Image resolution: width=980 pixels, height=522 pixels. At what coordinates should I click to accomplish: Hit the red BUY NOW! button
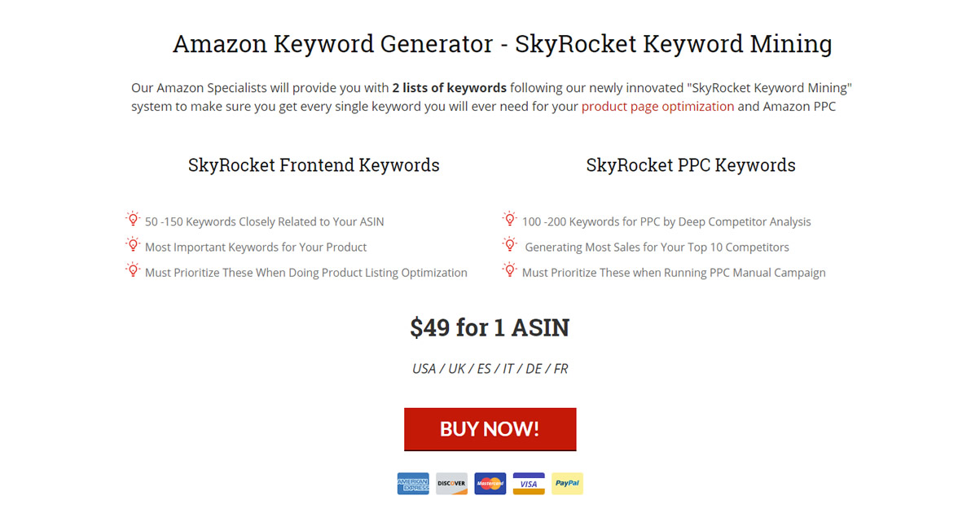pos(490,429)
